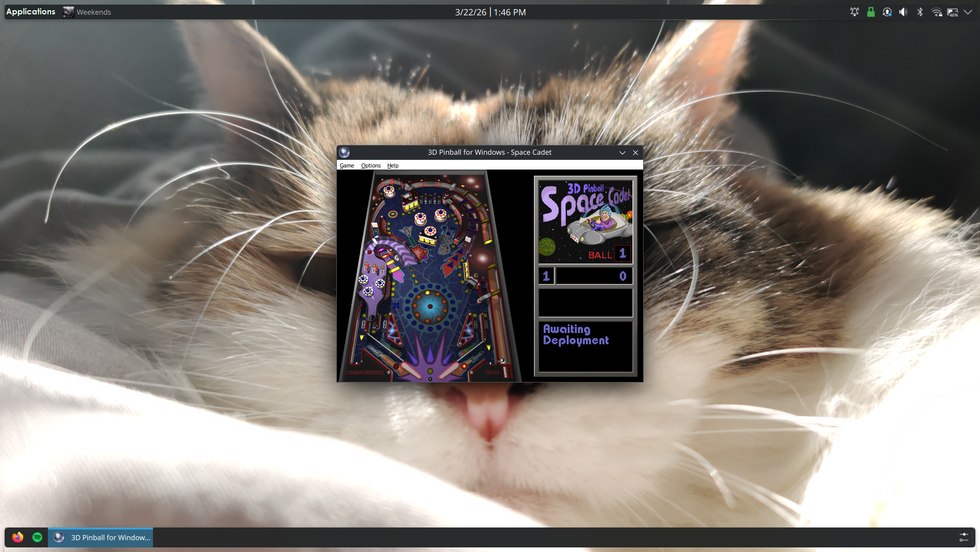This screenshot has height=552, width=980.
Task: Open the Help menu
Action: pyautogui.click(x=393, y=165)
